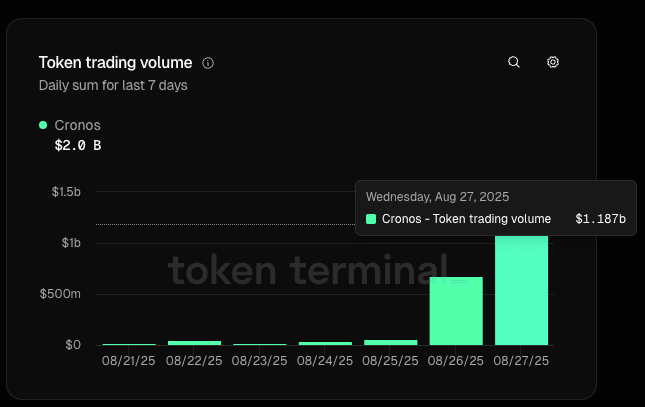The image size is (645, 407).
Task: Open chart settings gear icon
Action: pyautogui.click(x=553, y=62)
